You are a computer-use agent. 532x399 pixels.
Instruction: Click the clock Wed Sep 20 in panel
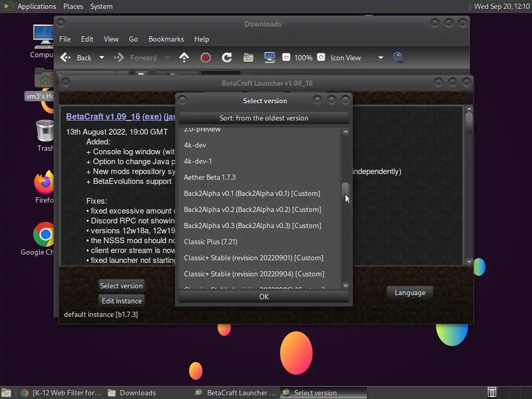click(502, 6)
